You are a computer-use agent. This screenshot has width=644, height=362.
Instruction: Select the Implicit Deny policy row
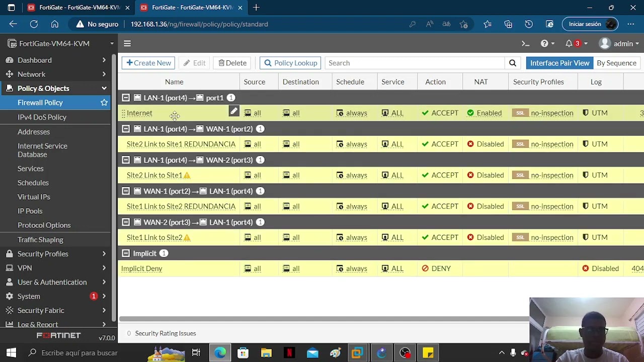(381, 268)
